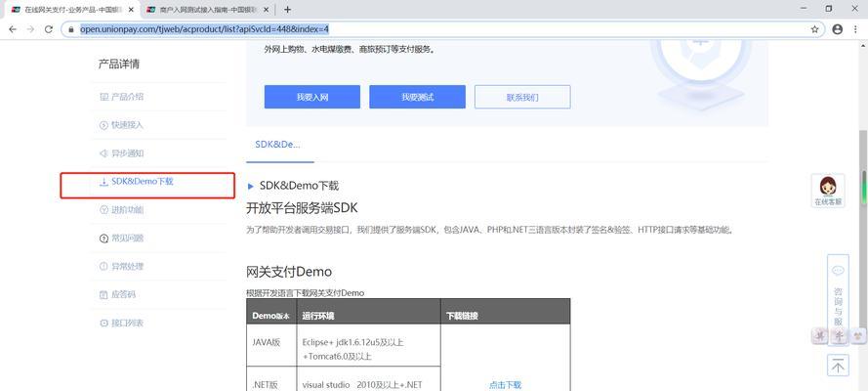Click the 我要测试 button
Screen dimensions: 868x391
(417, 97)
